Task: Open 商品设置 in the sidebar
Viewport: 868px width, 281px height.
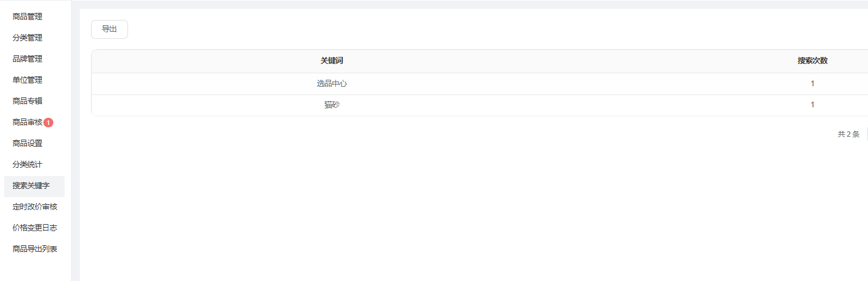Action: click(x=28, y=143)
